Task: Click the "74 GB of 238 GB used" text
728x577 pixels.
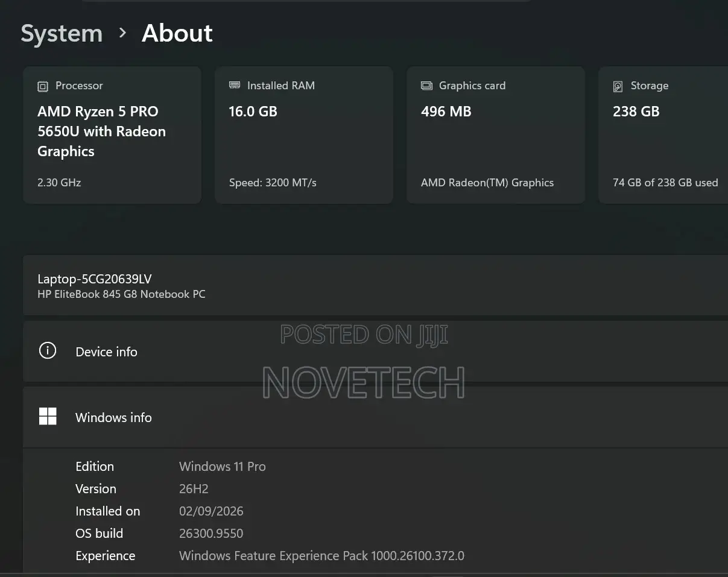Action: pos(665,183)
